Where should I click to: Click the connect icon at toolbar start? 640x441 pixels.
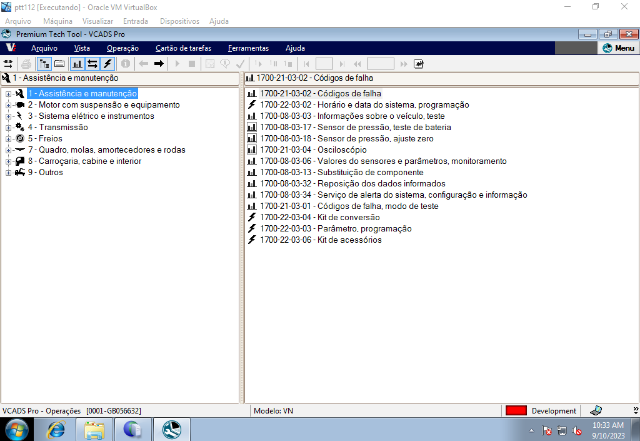(8, 64)
